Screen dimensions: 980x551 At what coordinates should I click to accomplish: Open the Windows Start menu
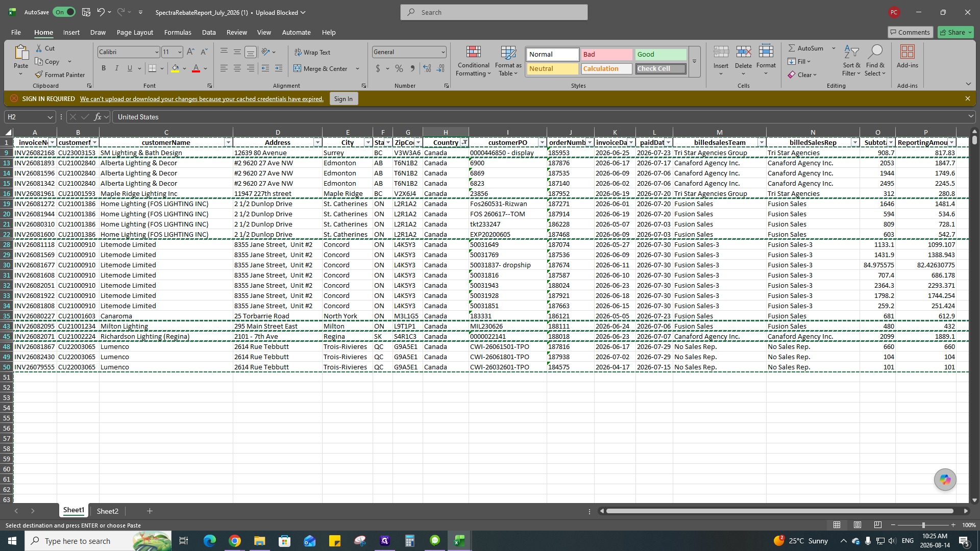(x=12, y=541)
